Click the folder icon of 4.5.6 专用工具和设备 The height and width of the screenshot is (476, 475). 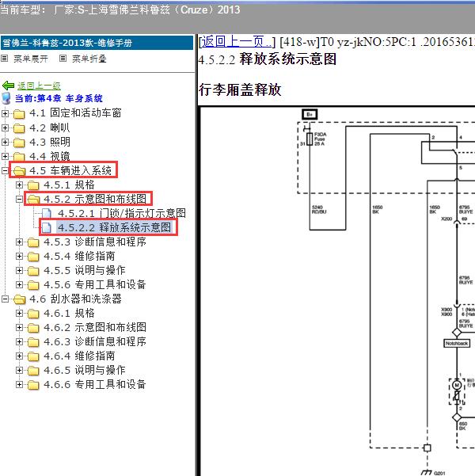point(33,285)
